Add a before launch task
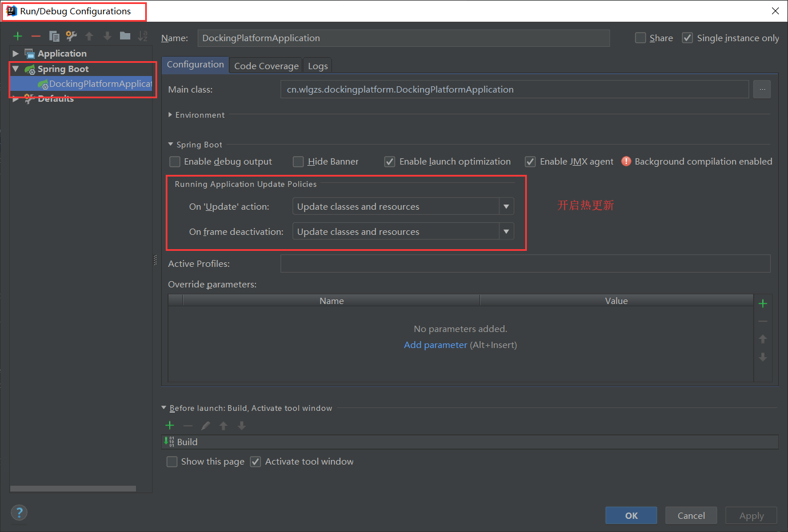 [170, 425]
